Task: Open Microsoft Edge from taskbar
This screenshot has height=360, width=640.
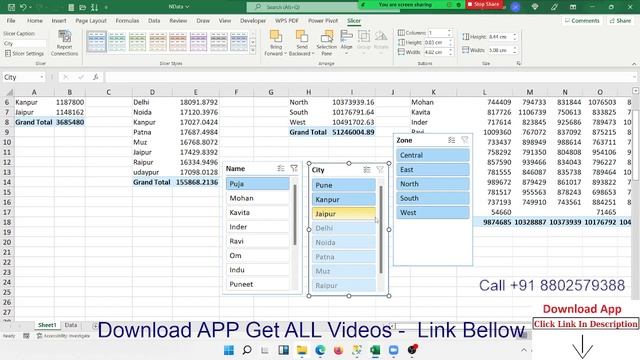Action: coord(320,350)
